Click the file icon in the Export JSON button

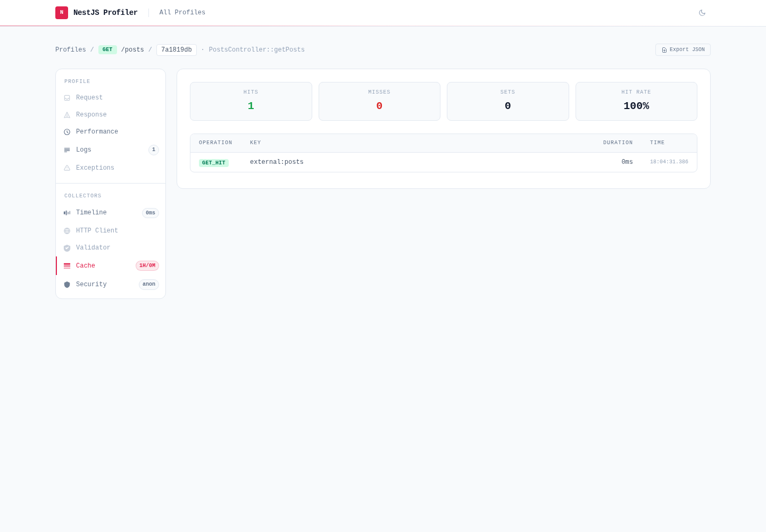(664, 50)
